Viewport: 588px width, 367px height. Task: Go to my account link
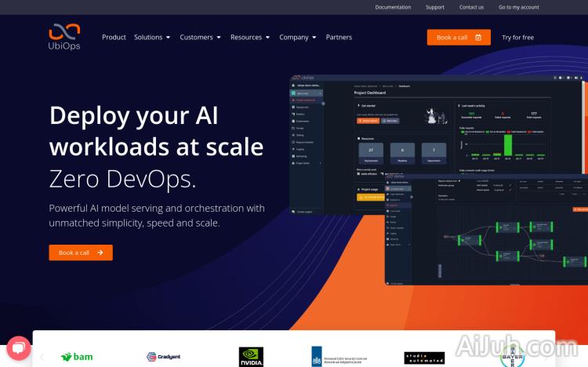519,7
